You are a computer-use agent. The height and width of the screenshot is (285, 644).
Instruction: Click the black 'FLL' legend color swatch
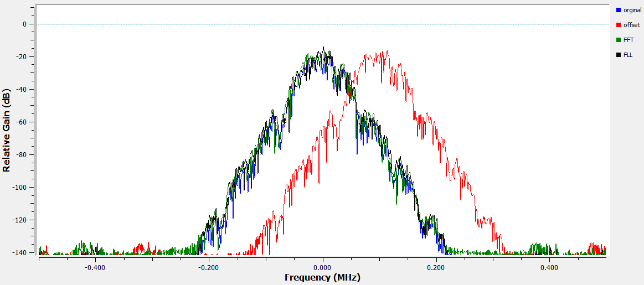pyautogui.click(x=619, y=55)
